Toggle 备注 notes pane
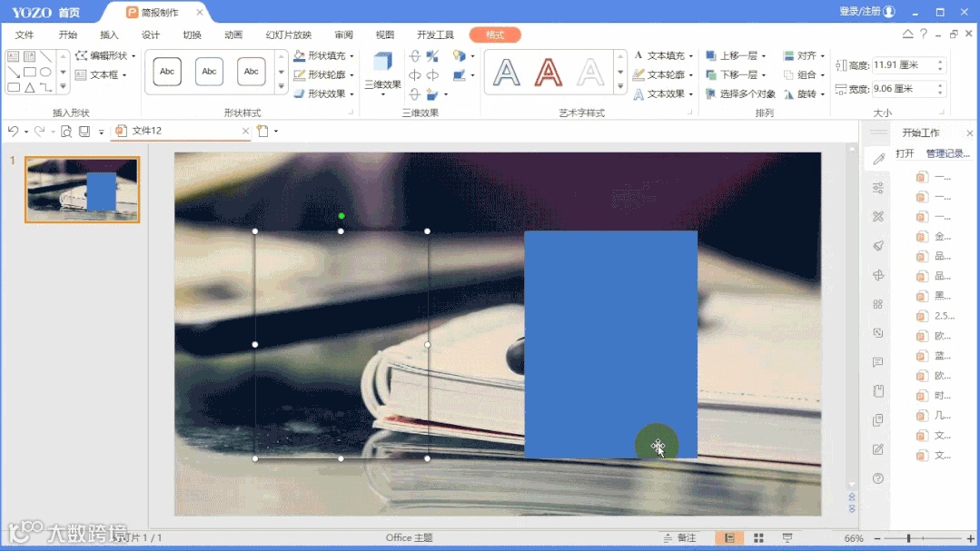This screenshot has height=551, width=980. click(x=680, y=538)
